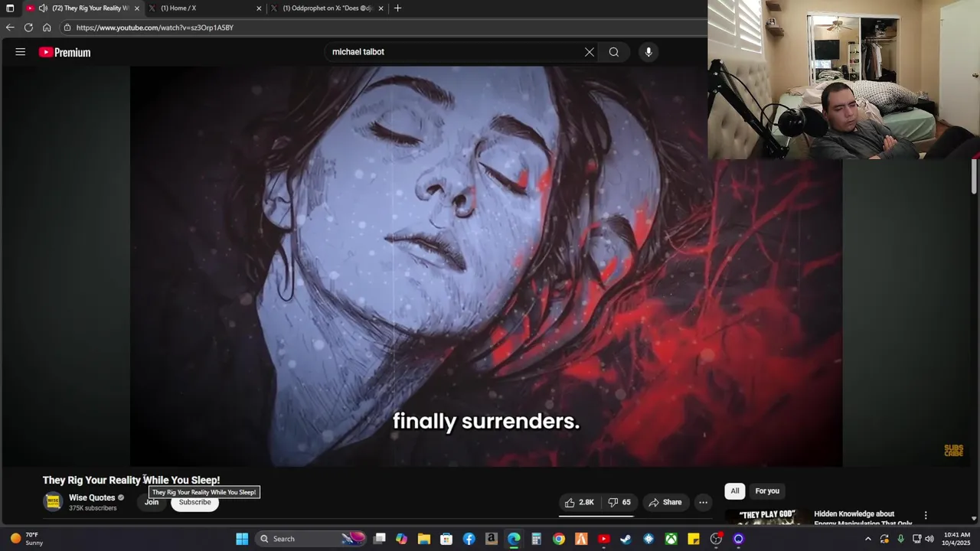Screen dimensions: 980x551
Task: Dislike the video with thumbs down
Action: click(x=619, y=502)
